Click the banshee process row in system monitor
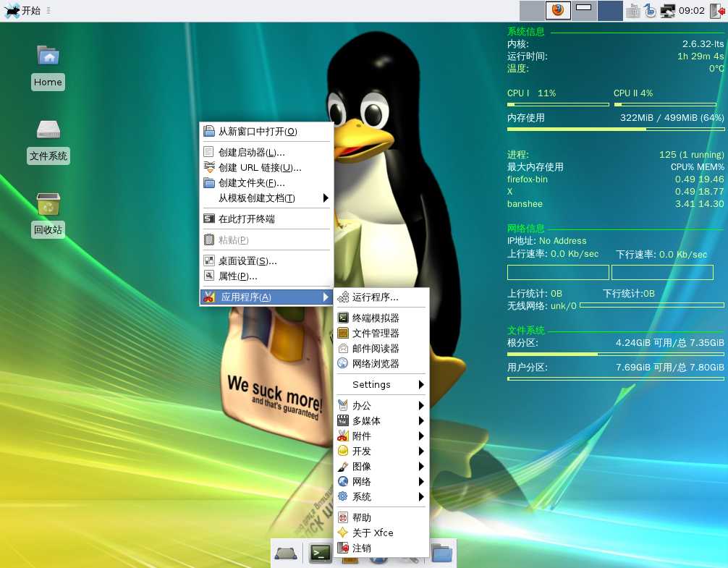 pos(615,204)
